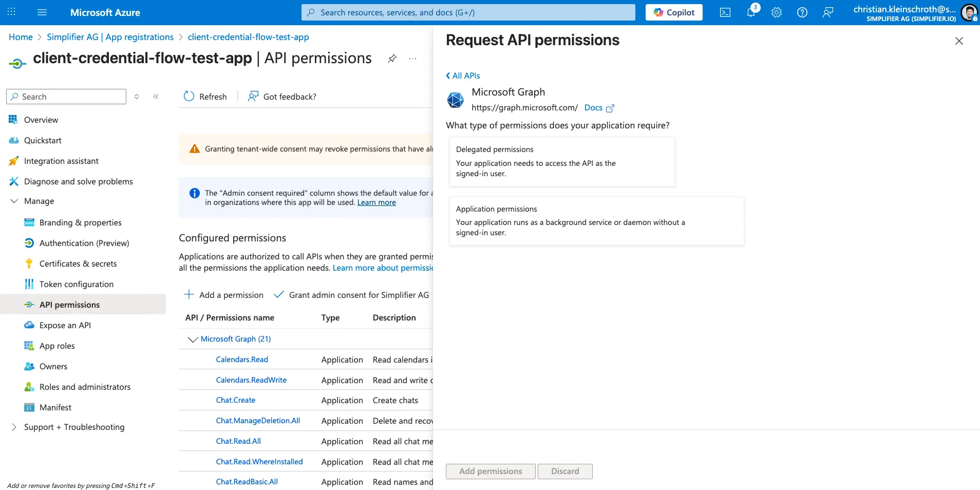
Task: Click the Refresh toolbar button
Action: click(205, 97)
